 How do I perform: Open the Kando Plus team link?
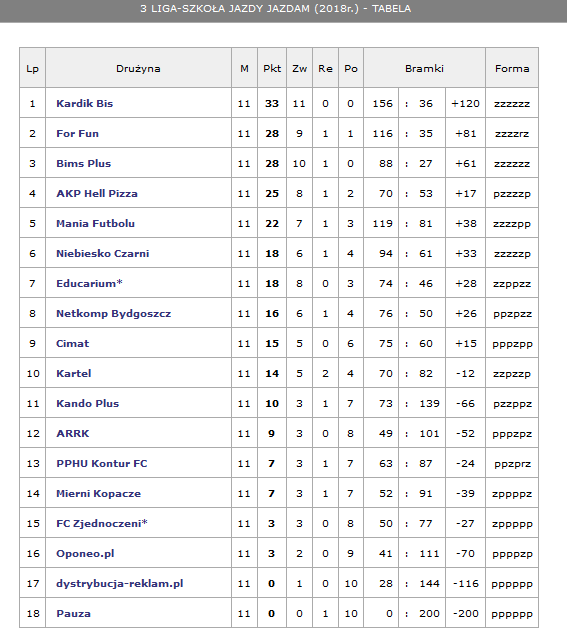point(88,404)
